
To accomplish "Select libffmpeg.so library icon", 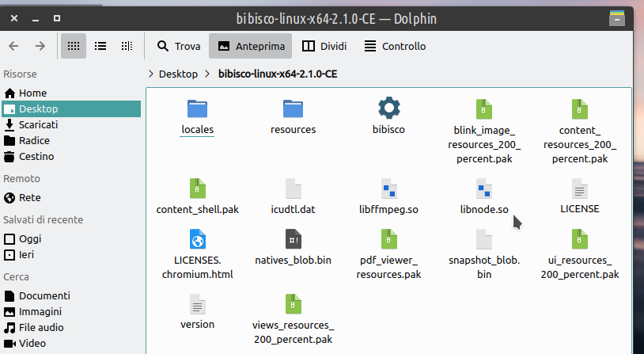I will click(x=389, y=188).
